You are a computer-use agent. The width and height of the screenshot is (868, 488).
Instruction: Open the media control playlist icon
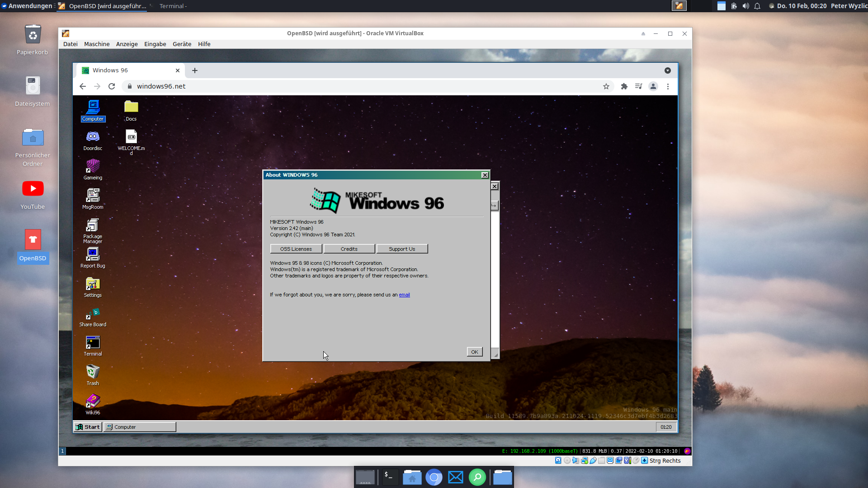pos(638,86)
